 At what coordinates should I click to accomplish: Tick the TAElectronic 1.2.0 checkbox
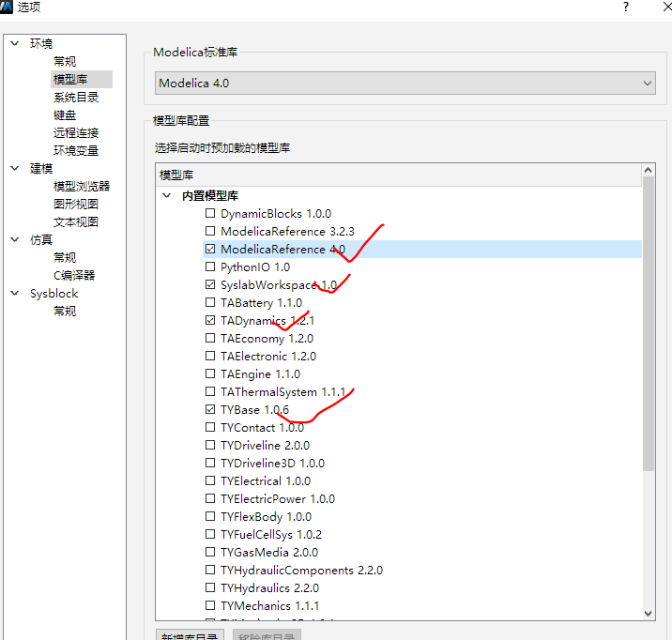click(210, 356)
